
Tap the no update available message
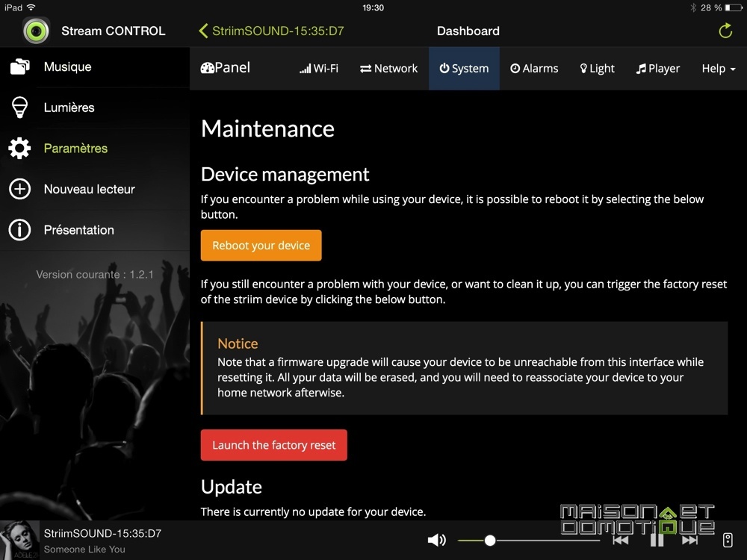point(313,512)
